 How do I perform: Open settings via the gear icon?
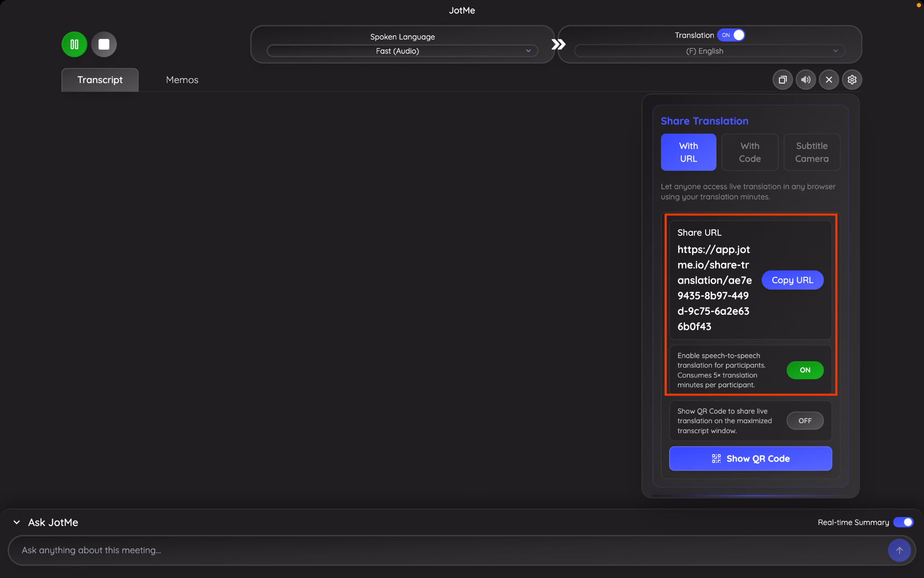point(852,80)
